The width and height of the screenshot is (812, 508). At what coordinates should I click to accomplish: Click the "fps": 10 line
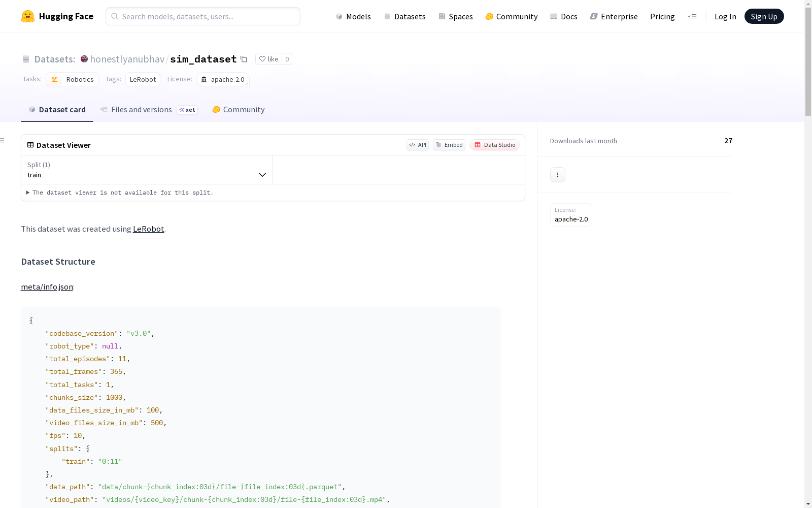65,435
